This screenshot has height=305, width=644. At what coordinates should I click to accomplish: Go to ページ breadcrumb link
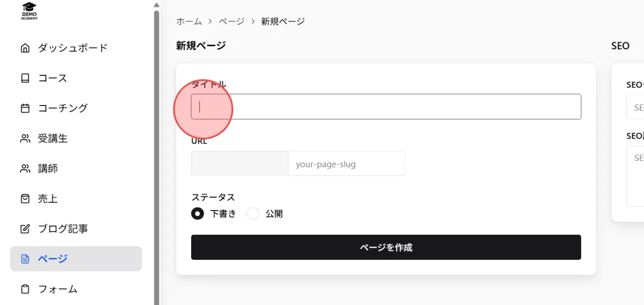click(231, 21)
